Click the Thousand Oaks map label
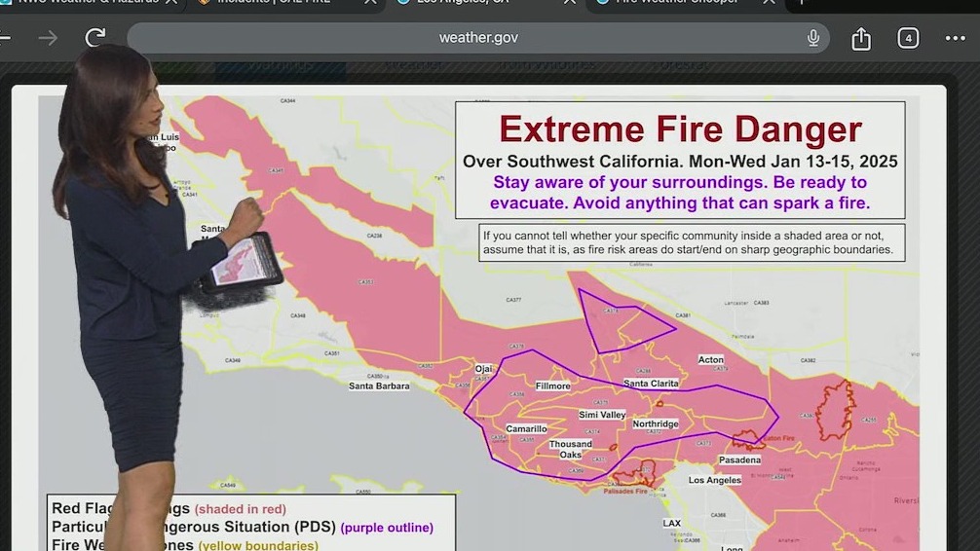Screen dimensions: 980x551 click(x=570, y=449)
